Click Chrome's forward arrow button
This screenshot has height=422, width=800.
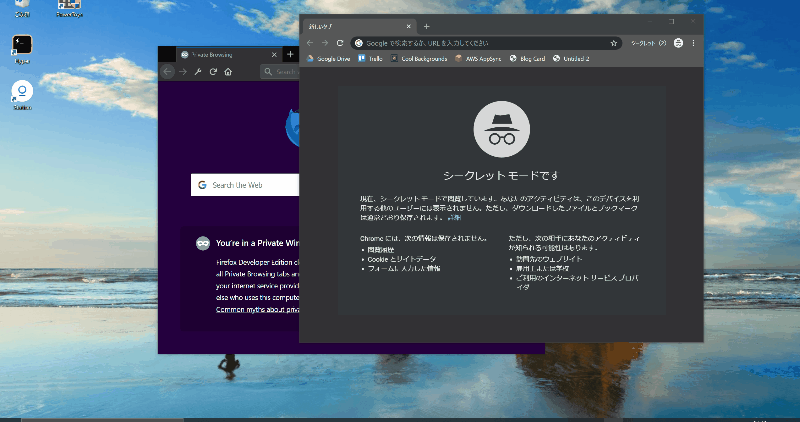point(325,43)
